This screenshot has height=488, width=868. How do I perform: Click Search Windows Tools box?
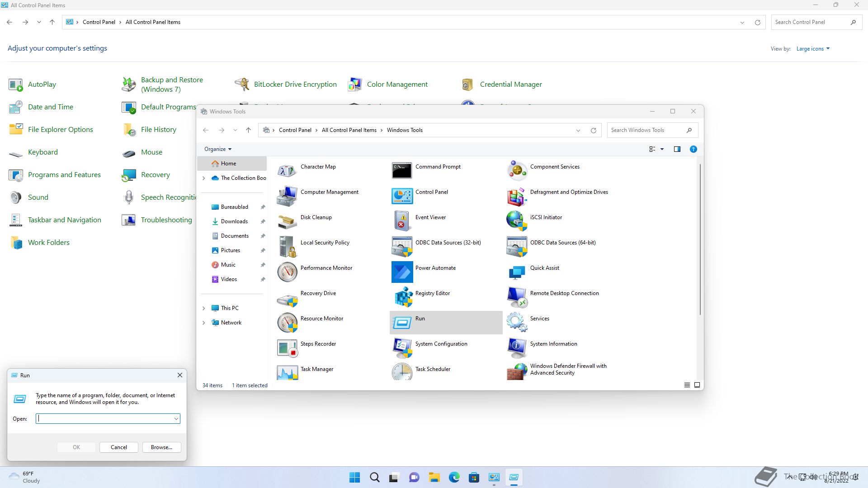[652, 130]
